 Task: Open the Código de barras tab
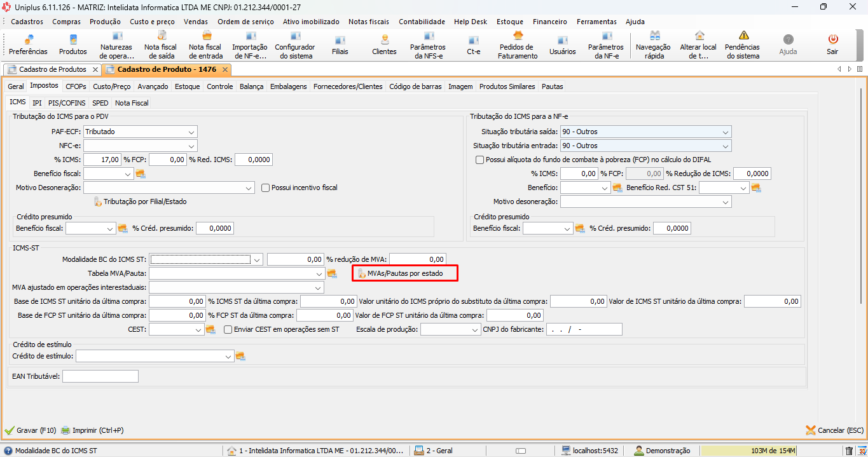[415, 86]
